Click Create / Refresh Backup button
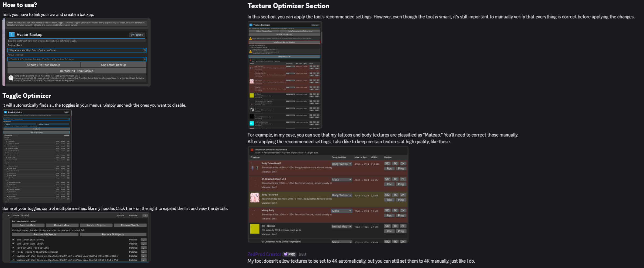Viewport: 644px width, 268px height. 44,65
